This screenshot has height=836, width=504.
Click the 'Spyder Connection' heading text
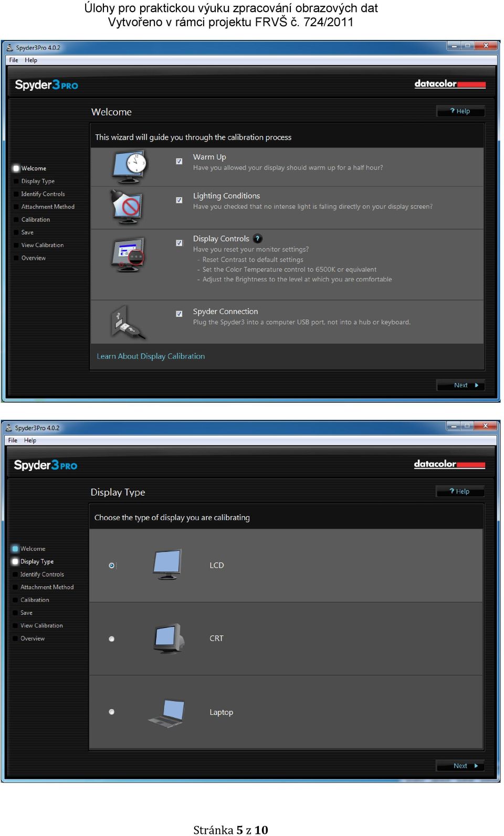point(225,311)
